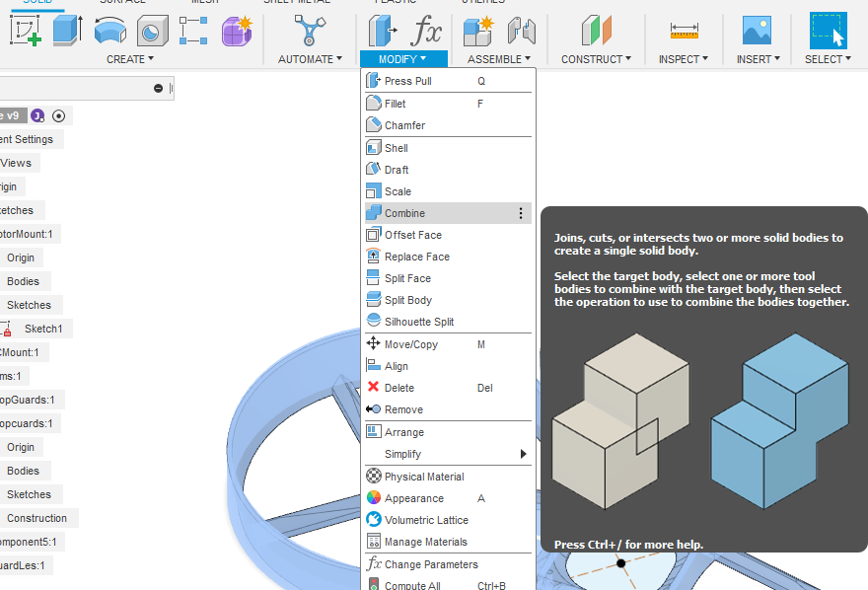The image size is (868, 590).
Task: Select the Create Form tool icon
Action: pyautogui.click(x=237, y=31)
